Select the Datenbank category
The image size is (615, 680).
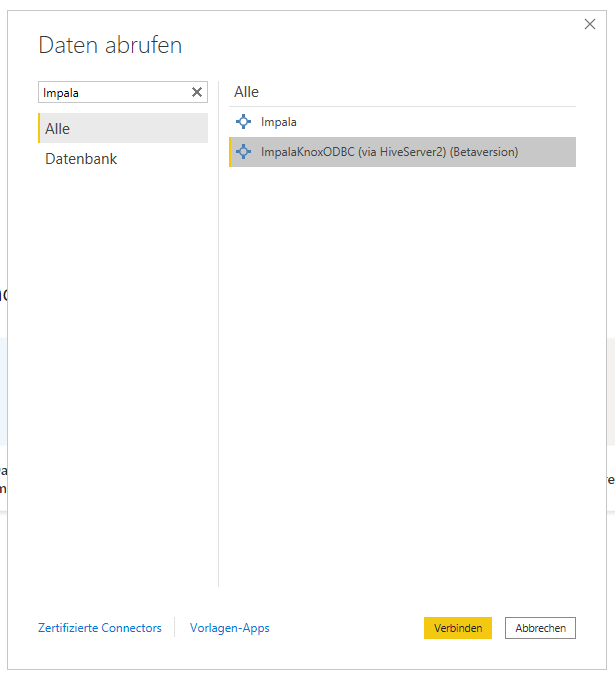(x=123, y=159)
